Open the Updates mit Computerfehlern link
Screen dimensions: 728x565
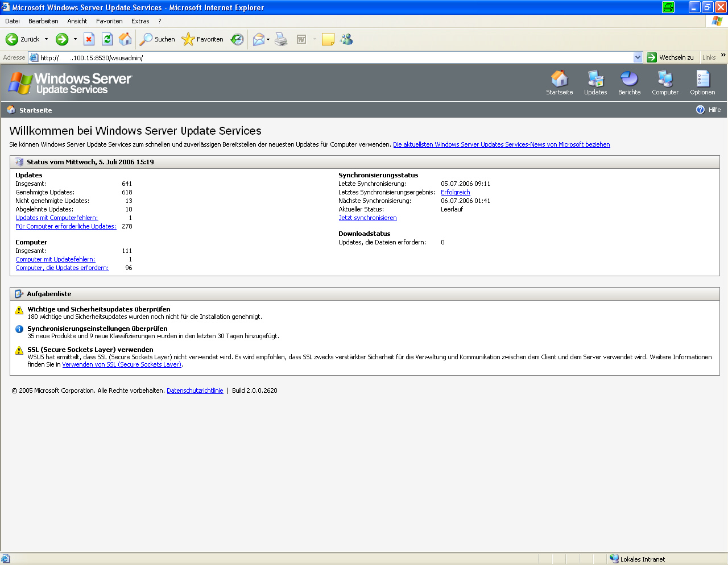(x=57, y=218)
